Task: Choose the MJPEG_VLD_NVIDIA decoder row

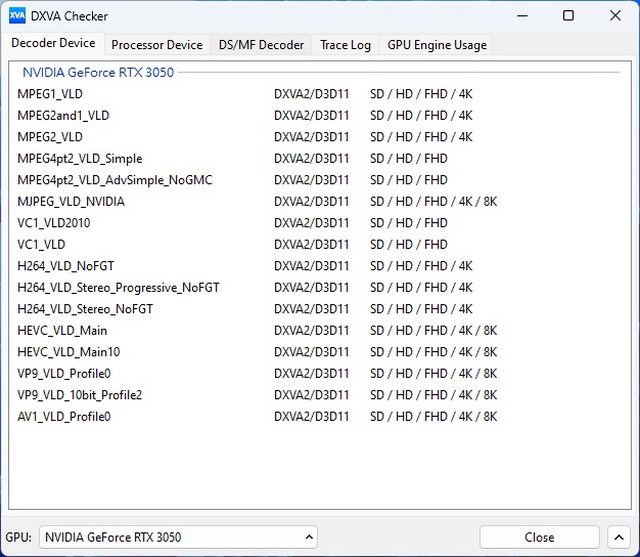Action: pyautogui.click(x=71, y=202)
